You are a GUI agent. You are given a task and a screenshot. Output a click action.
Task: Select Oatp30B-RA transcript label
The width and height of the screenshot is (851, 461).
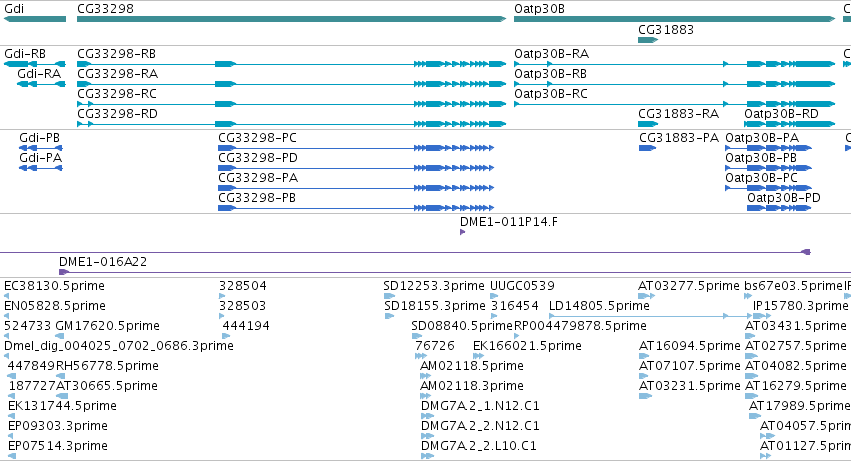coord(551,54)
